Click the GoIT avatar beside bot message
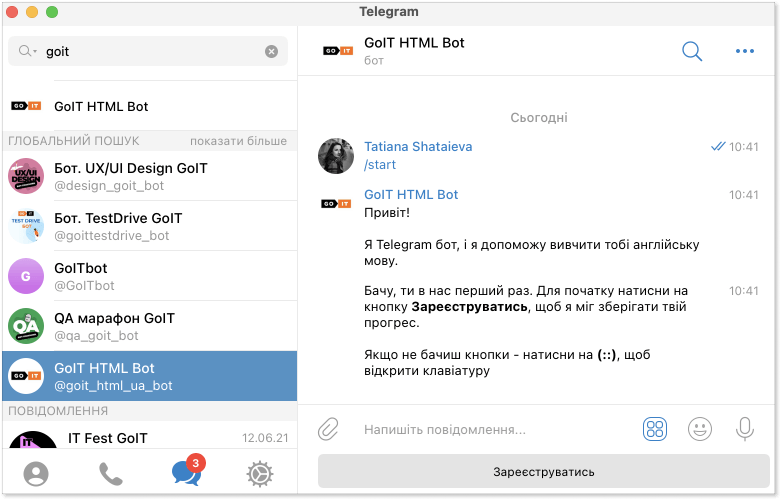781x500 pixels. (x=337, y=204)
